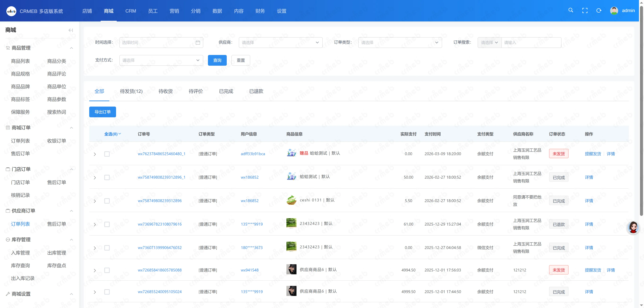Click the CRMEB logo icon

coord(11,11)
